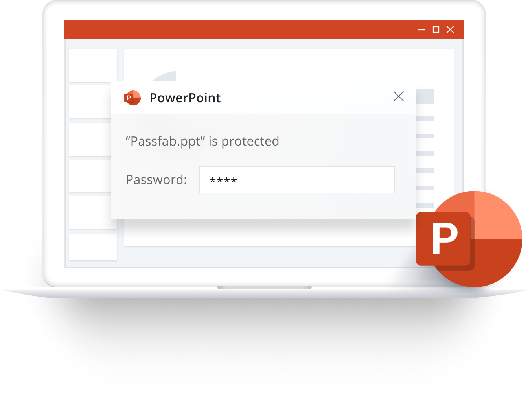
Task: Select the last slide thumbnail in panel
Action: coord(93,247)
